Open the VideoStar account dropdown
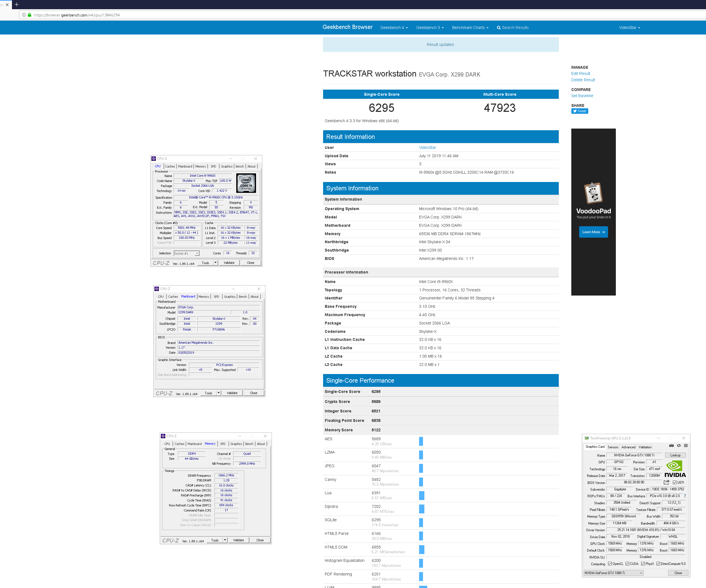The height and width of the screenshot is (588, 706). [630, 28]
